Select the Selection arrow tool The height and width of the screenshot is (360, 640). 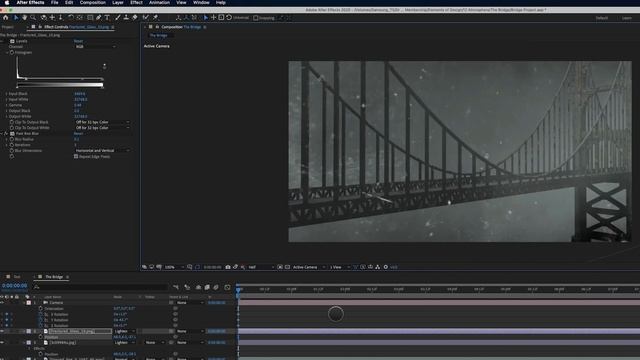point(16,18)
